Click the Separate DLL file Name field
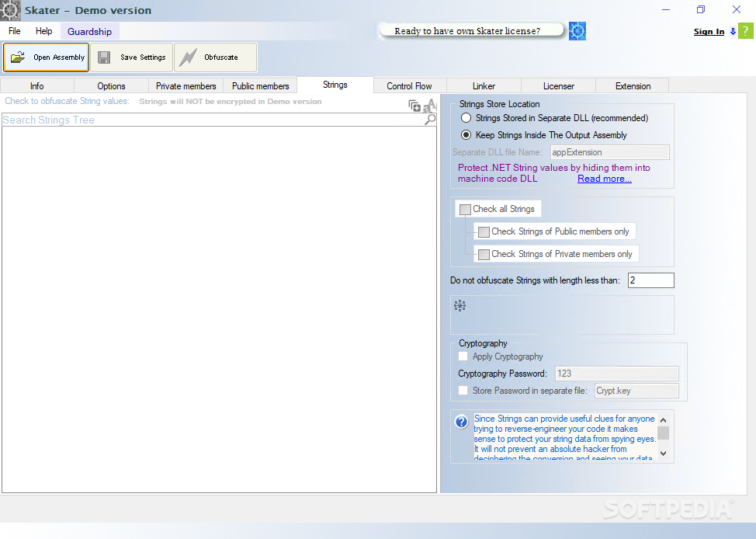This screenshot has height=539, width=756. coord(610,152)
